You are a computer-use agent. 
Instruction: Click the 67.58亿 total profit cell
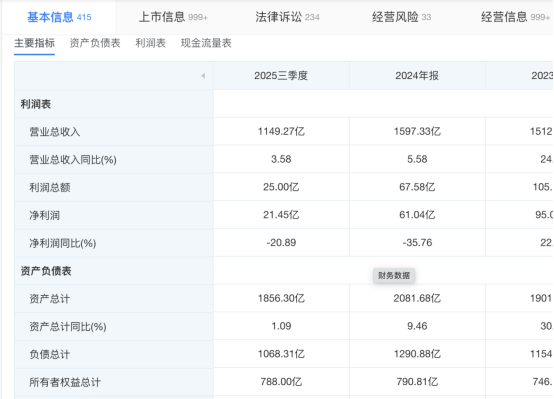pyautogui.click(x=417, y=187)
